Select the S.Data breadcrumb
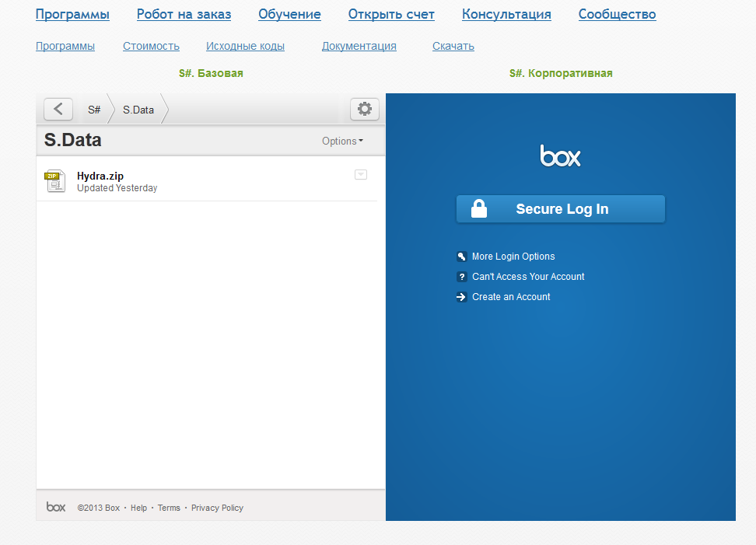This screenshot has height=545, width=756. [x=138, y=110]
